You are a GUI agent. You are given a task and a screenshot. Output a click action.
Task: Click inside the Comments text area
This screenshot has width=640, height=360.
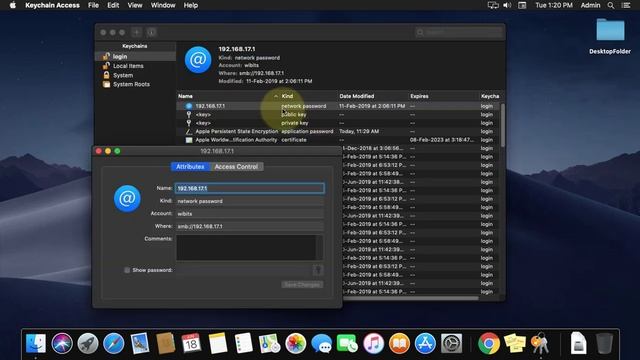click(246, 247)
